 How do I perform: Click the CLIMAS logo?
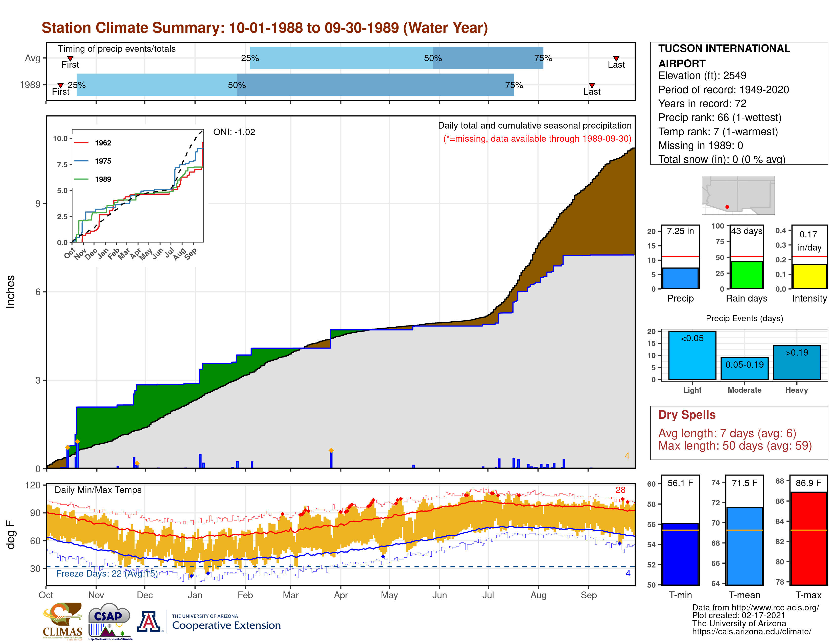tap(63, 621)
